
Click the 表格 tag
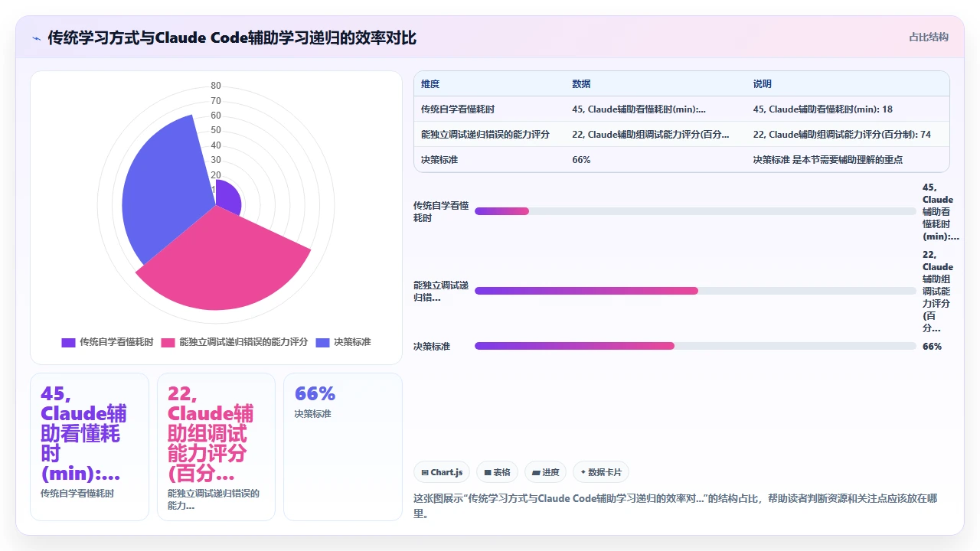coord(498,473)
